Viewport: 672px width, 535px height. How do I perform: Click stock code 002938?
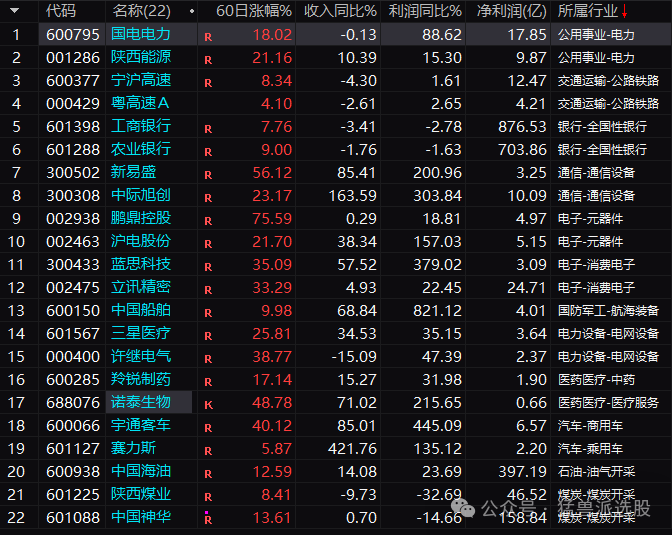point(73,219)
